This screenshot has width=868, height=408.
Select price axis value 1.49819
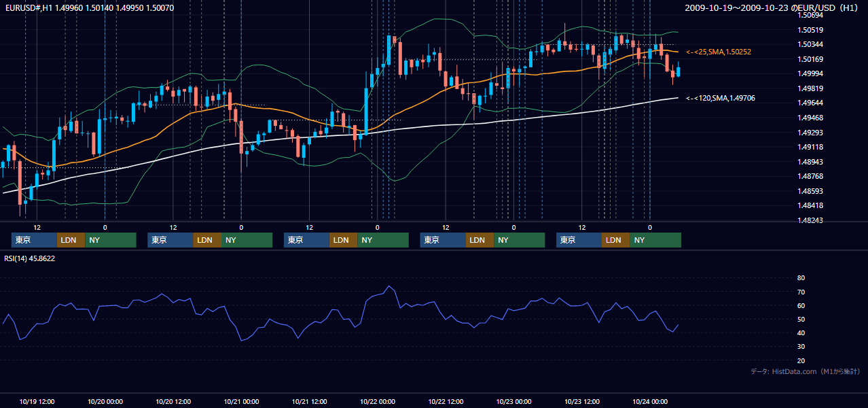[x=811, y=88]
